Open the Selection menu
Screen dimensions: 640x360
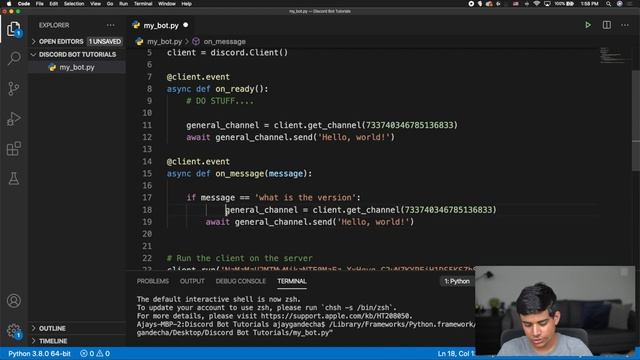tap(74, 4)
